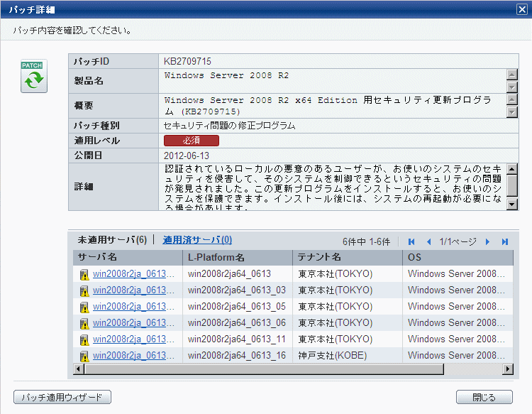Click warning icon for win2008r2ja64_0613 row
This screenshot has width=532, height=414.
[84, 274]
